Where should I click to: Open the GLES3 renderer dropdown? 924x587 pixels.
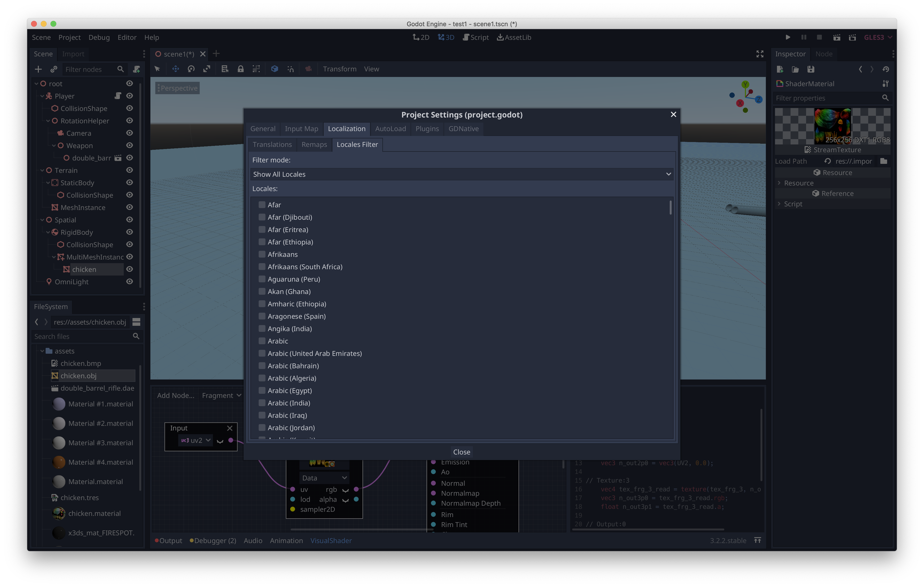coord(878,37)
